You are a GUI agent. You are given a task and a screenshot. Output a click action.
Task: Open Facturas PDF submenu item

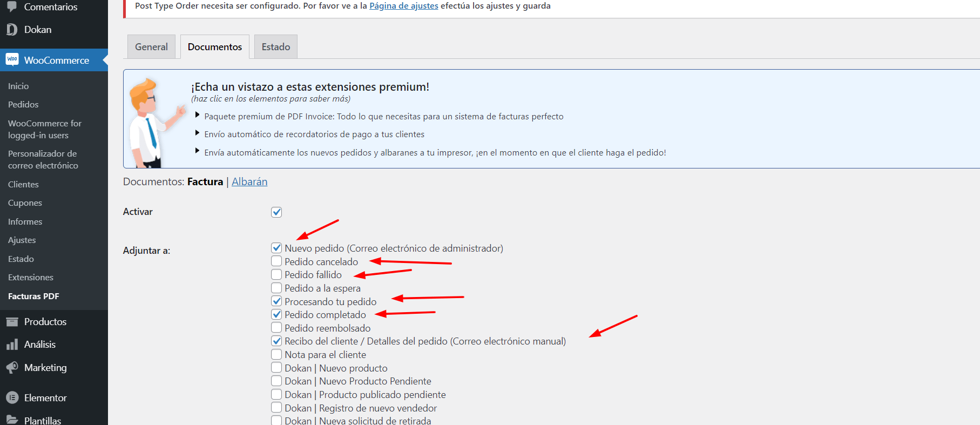pos(33,296)
